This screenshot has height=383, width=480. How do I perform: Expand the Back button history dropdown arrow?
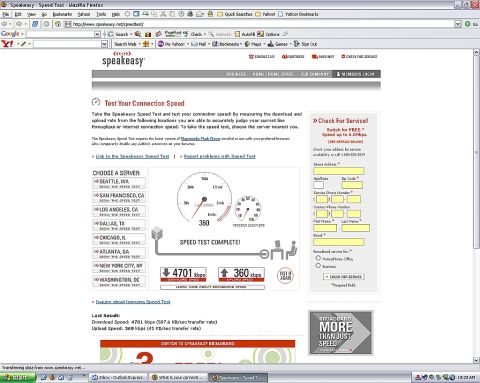[11, 24]
